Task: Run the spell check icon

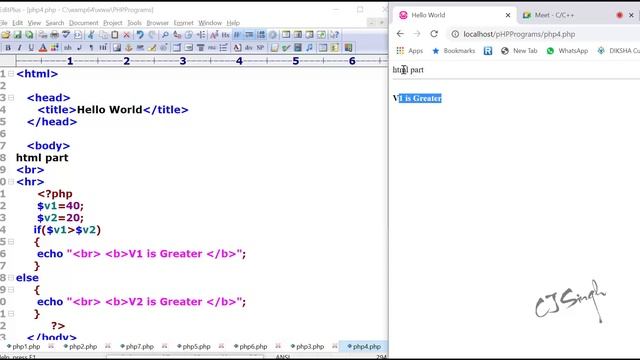Action: tap(66, 35)
